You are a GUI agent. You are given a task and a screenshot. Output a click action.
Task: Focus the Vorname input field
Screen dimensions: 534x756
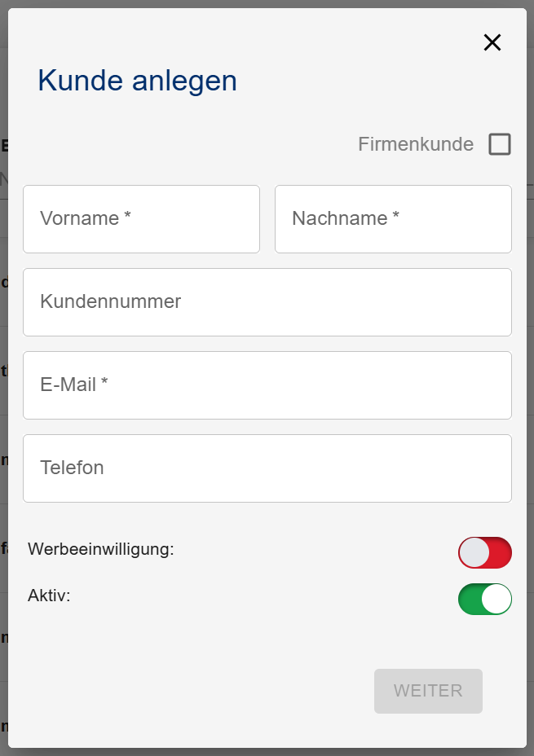pyautogui.click(x=141, y=219)
